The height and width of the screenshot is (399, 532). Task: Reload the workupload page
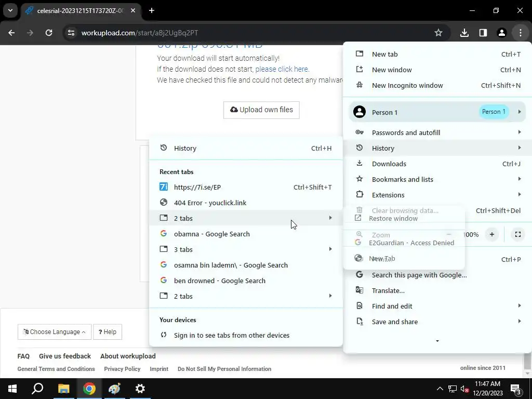pyautogui.click(x=49, y=33)
